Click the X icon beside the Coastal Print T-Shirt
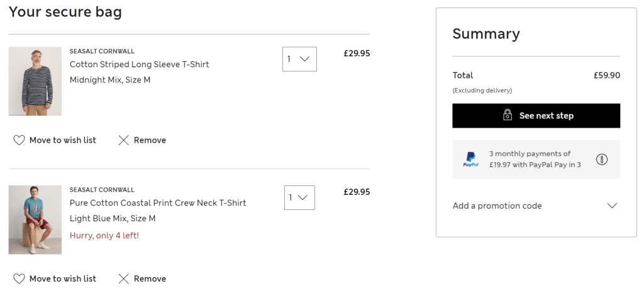 (124, 278)
